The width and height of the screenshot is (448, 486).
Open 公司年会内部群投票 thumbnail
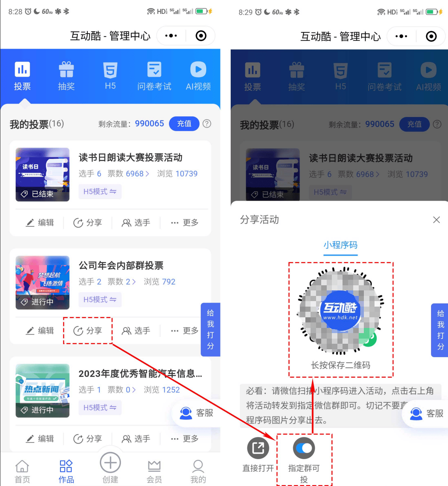(43, 283)
